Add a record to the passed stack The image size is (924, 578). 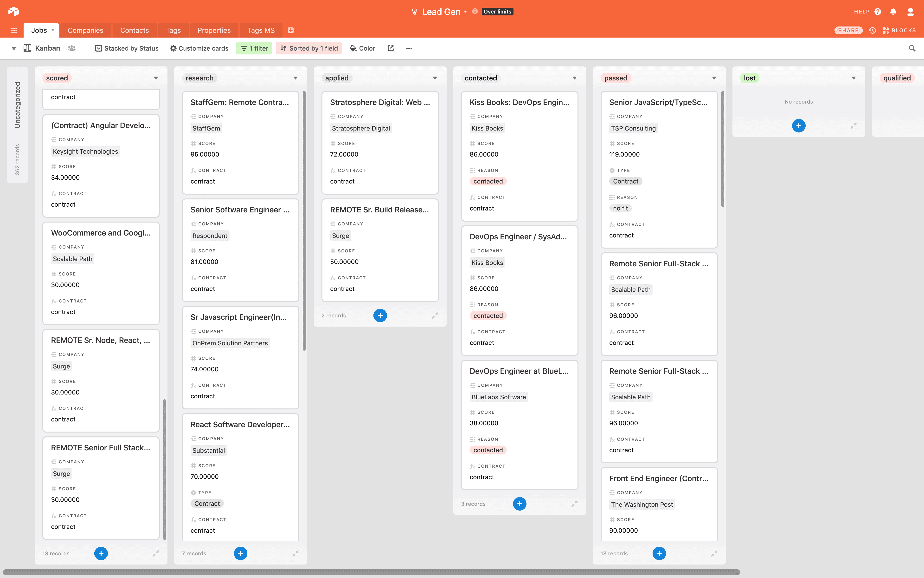pos(659,553)
